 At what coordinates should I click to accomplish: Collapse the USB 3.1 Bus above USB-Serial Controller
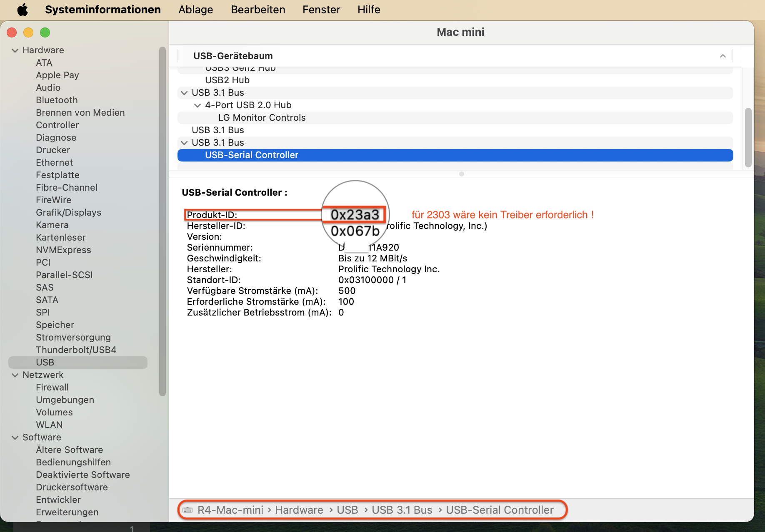pyautogui.click(x=184, y=143)
